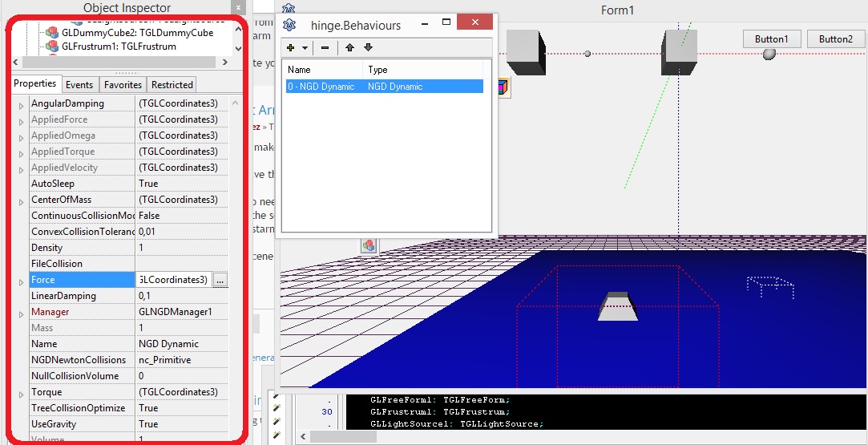Viewport: 868px width, 445px height.
Task: Select GLDummyCube2 in the component tree
Action: click(x=136, y=33)
